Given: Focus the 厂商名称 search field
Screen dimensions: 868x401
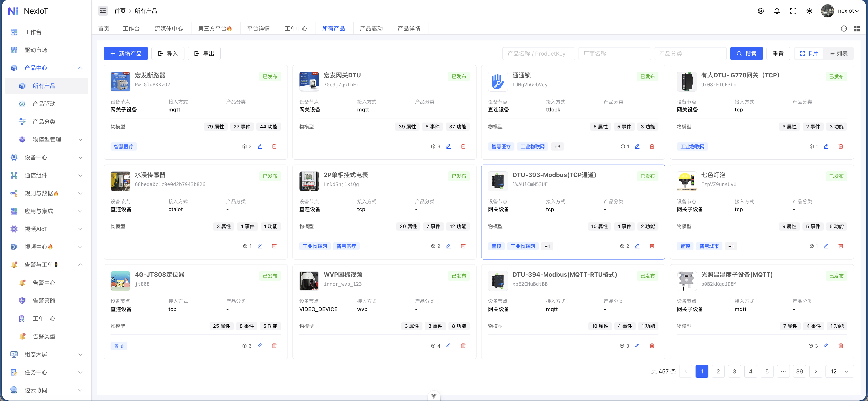Looking at the screenshot, I should pyautogui.click(x=614, y=54).
